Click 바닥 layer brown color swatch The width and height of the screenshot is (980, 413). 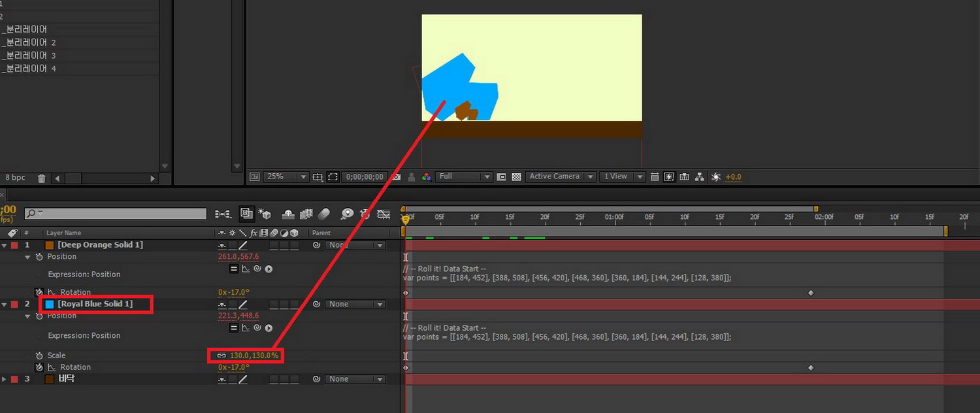click(50, 379)
